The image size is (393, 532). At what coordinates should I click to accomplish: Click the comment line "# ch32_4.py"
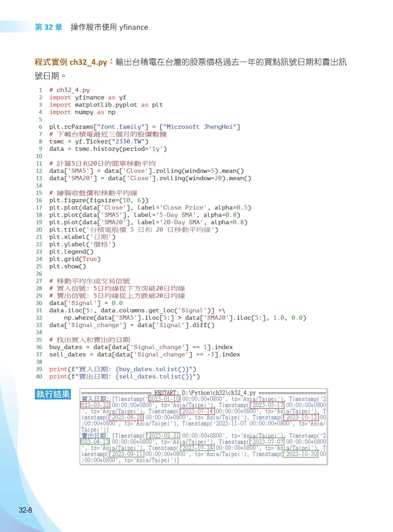pyautogui.click(x=69, y=90)
